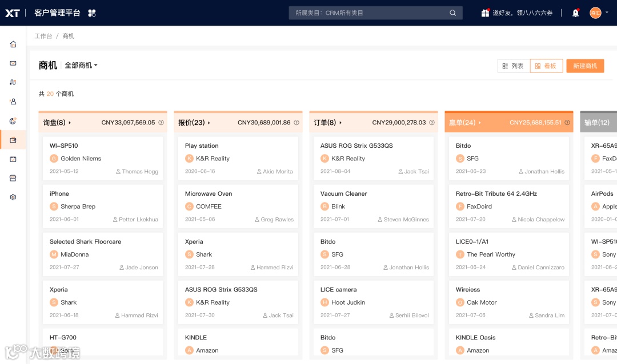Image resolution: width=617 pixels, height=364 pixels.
Task: Click the XT logo
Action: coord(12,13)
